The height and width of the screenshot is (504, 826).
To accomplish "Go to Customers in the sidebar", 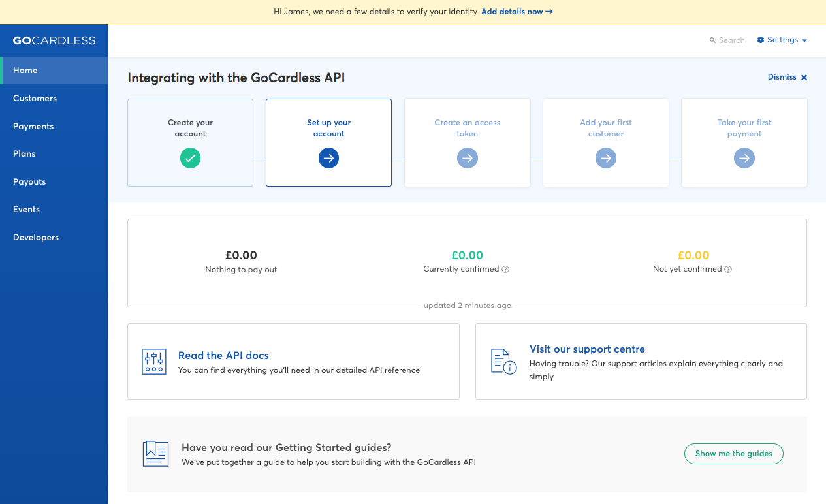I will [x=54, y=99].
